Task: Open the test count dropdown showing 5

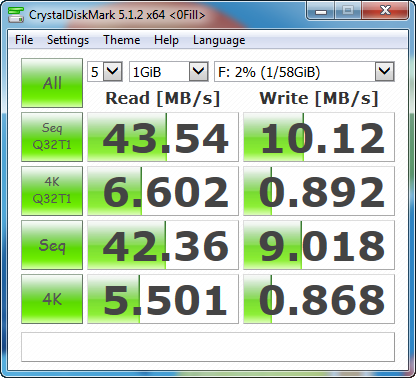Action: (105, 72)
